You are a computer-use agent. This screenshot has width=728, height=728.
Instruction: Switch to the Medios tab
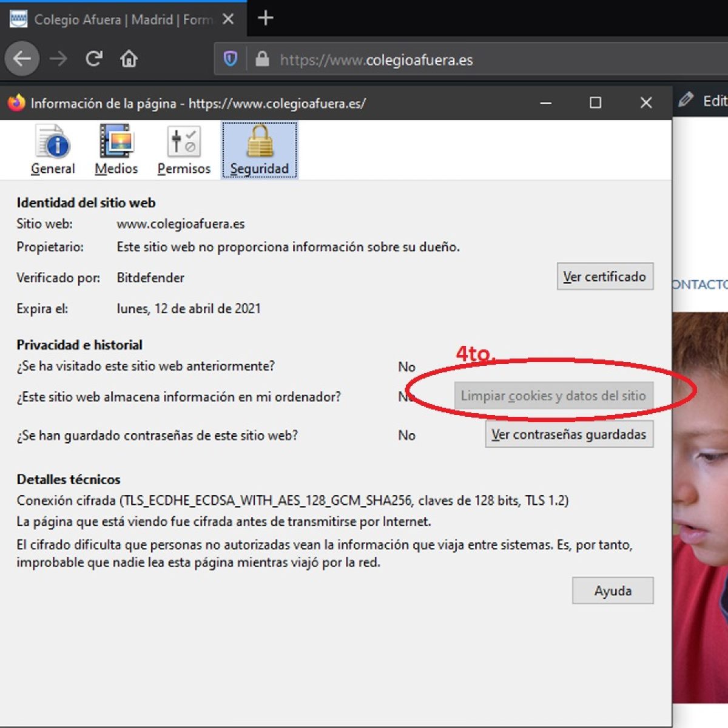tap(116, 150)
